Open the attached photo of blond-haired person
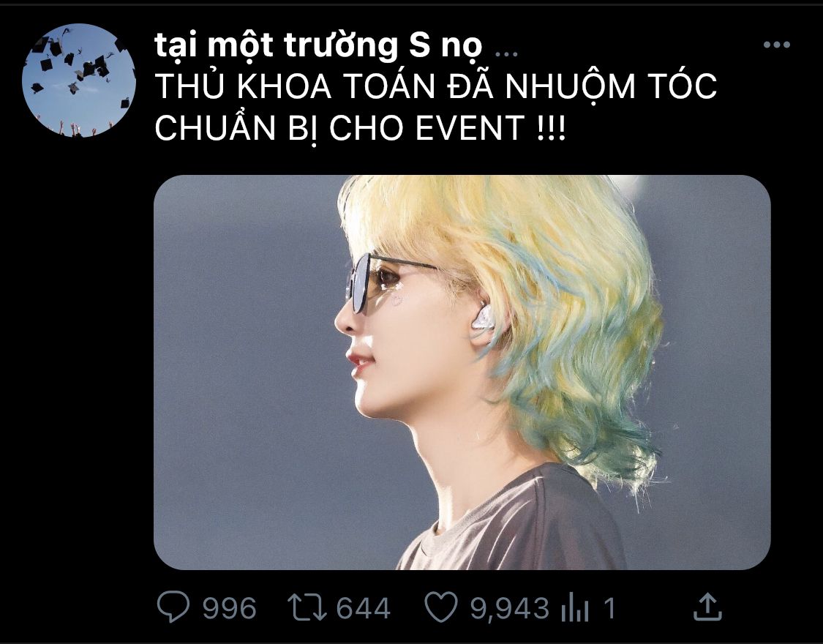Viewport: 823px width, 644px height. (x=462, y=372)
